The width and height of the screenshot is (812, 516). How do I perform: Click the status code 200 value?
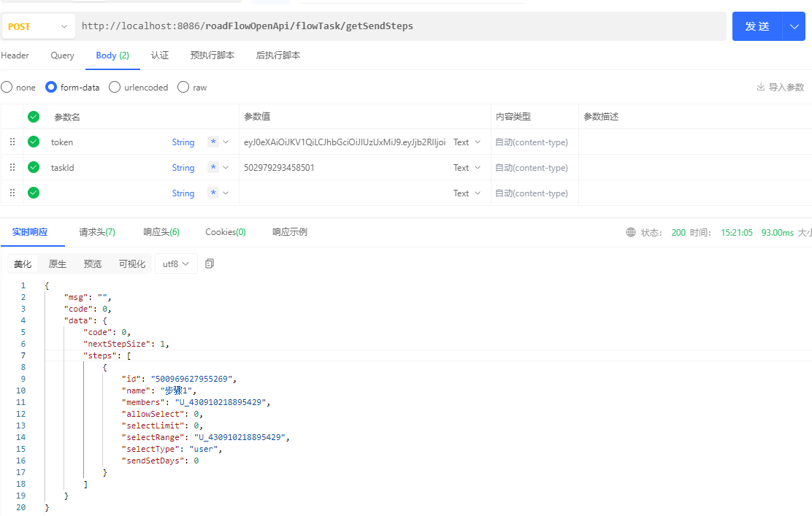(678, 232)
